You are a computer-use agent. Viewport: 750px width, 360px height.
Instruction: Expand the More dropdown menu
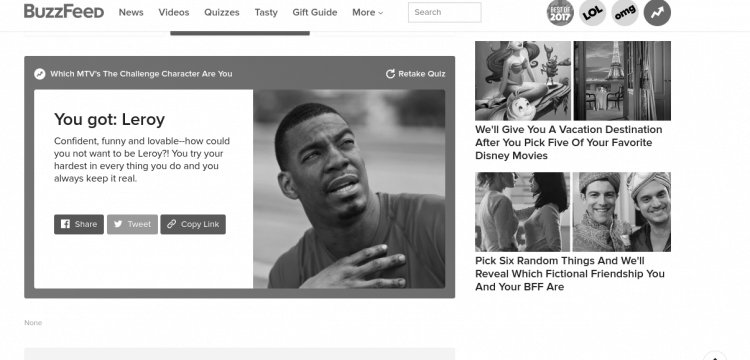pyautogui.click(x=368, y=12)
